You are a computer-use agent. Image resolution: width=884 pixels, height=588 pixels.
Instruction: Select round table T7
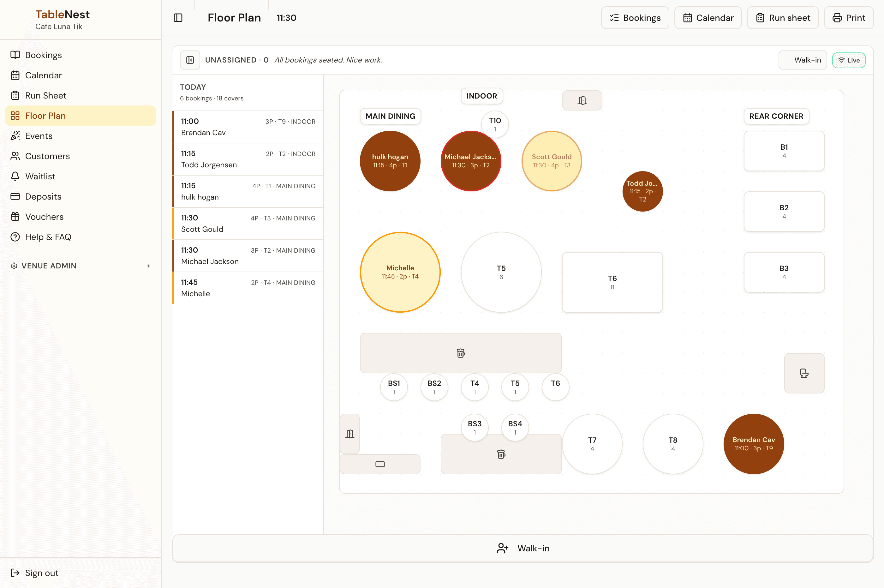tap(592, 444)
